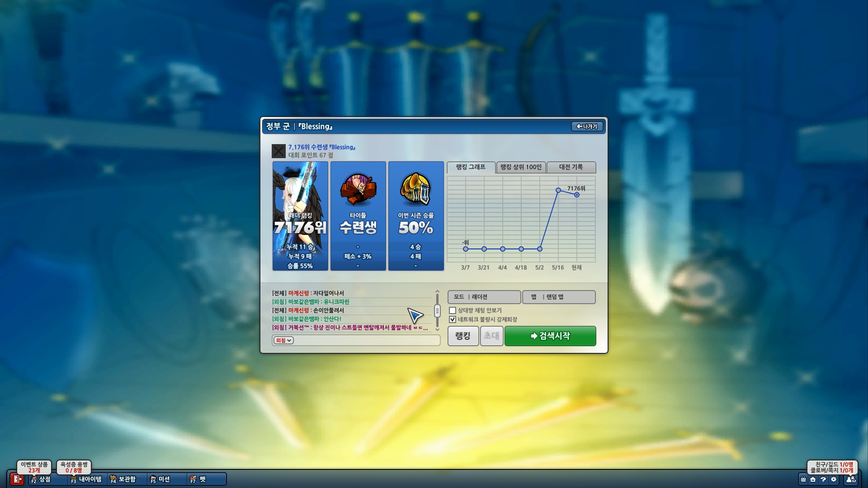Viewport: 868px width, 488px height.
Task: Click the character portrait ladder ranking card
Action: click(300, 216)
